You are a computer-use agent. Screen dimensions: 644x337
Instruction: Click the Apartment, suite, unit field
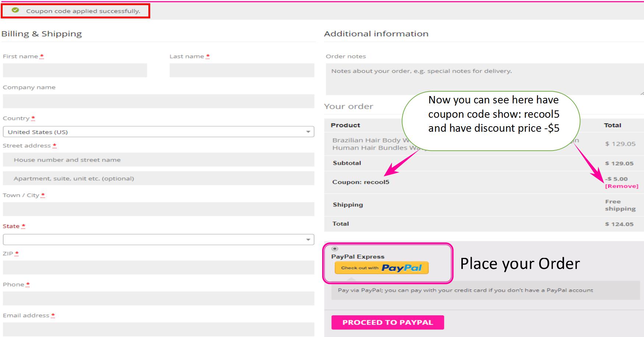[x=158, y=178]
